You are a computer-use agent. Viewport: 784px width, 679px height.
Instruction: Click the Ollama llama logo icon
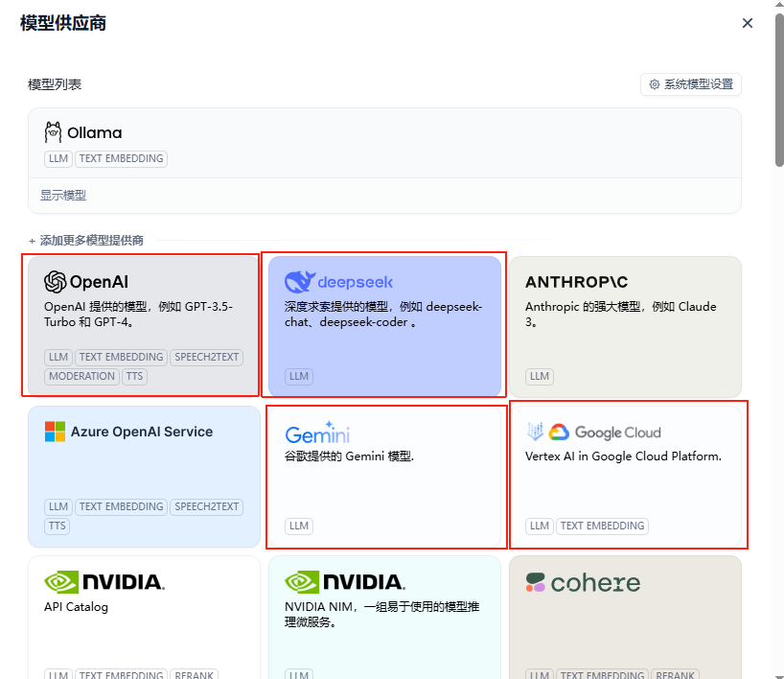tap(54, 132)
